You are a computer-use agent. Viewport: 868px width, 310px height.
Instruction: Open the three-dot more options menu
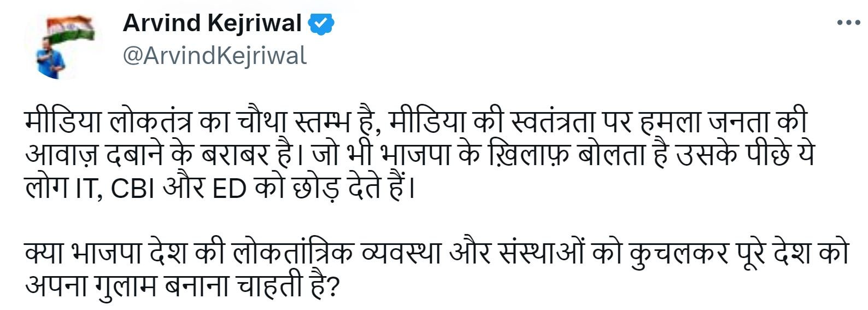click(848, 23)
